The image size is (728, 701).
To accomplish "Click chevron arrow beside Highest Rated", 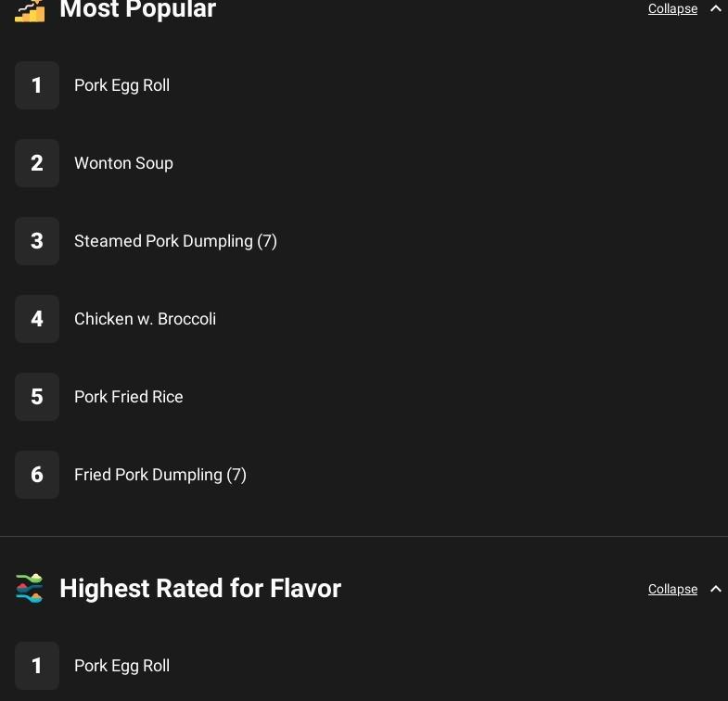I will [x=715, y=590].
